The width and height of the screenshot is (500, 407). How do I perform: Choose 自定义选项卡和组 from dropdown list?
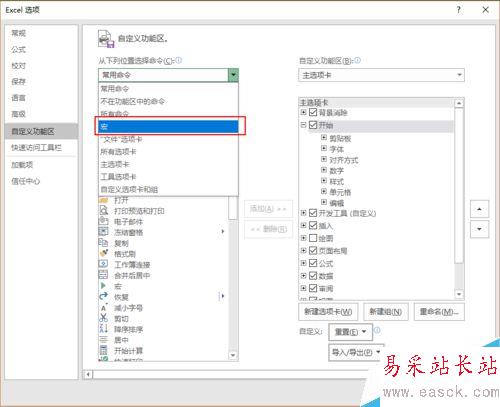169,189
